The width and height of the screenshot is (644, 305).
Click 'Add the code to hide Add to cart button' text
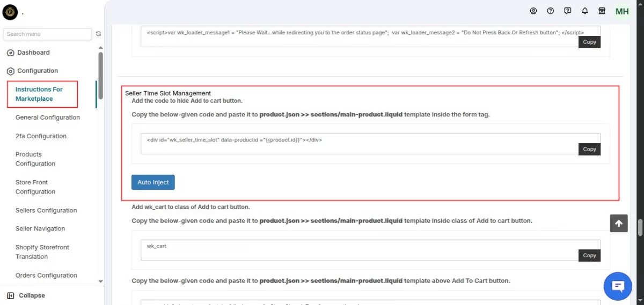click(x=187, y=101)
